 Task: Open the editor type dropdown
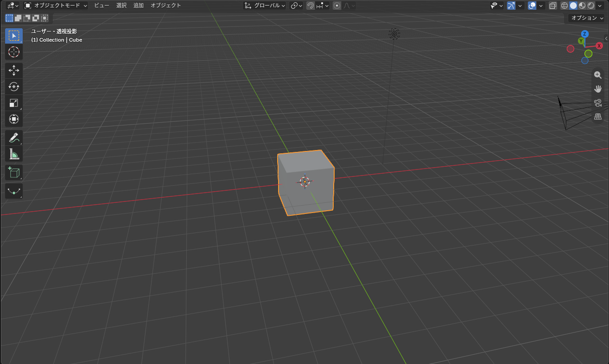(x=13, y=6)
